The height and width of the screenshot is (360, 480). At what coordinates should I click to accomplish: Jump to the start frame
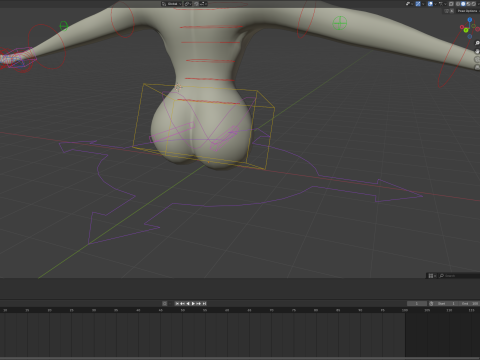(x=177, y=303)
